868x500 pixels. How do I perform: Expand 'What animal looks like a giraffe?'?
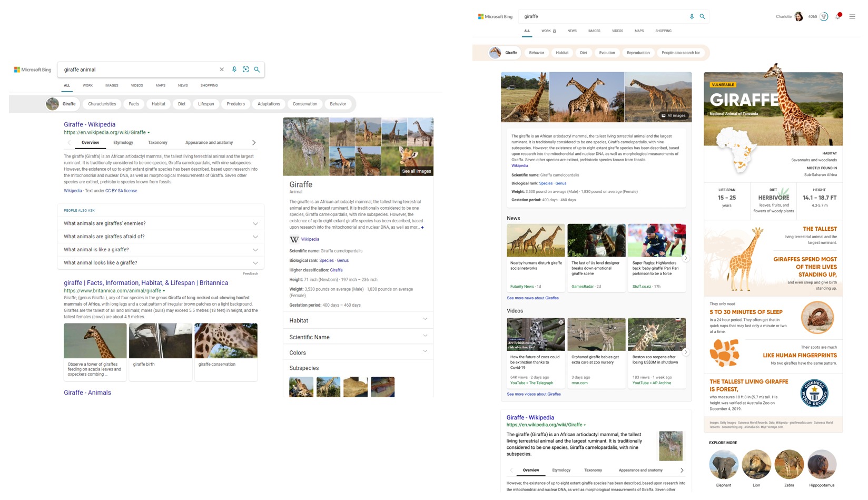[x=255, y=263]
